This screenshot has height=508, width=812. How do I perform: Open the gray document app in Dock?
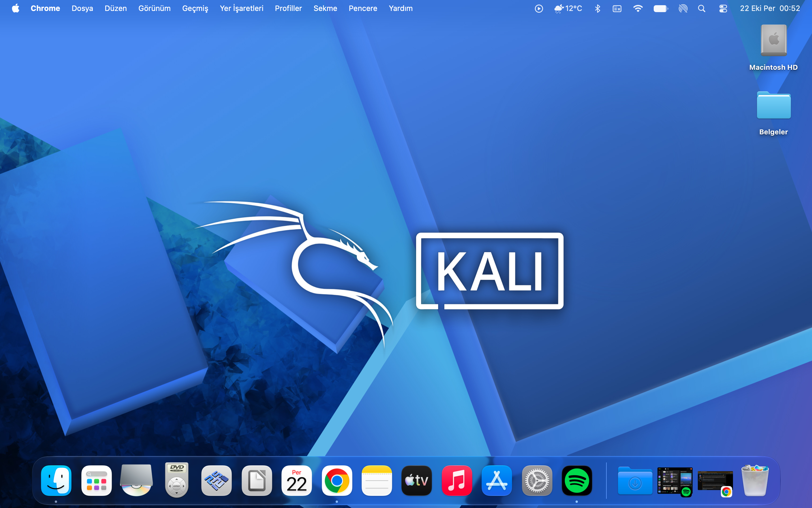(x=257, y=480)
